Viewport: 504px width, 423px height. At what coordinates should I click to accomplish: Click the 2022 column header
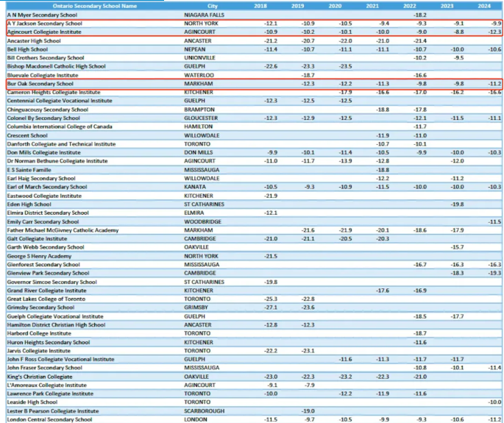tap(410, 6)
